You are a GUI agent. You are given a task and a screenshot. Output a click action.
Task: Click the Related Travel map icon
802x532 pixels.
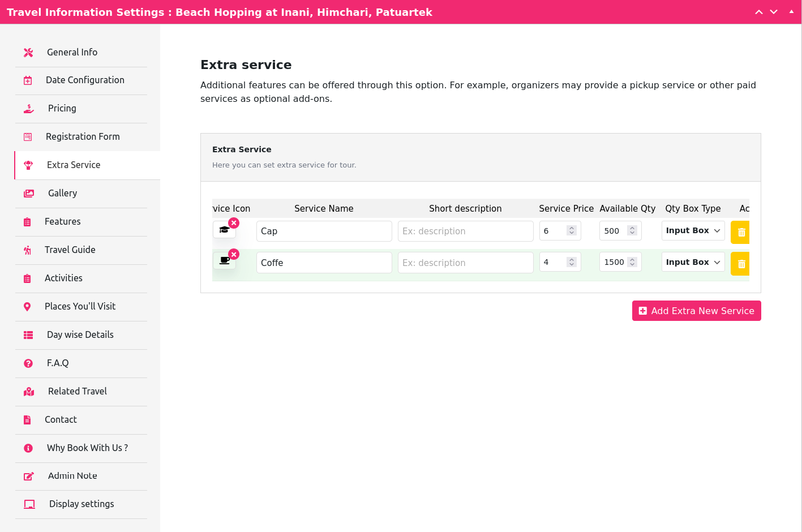(x=29, y=392)
